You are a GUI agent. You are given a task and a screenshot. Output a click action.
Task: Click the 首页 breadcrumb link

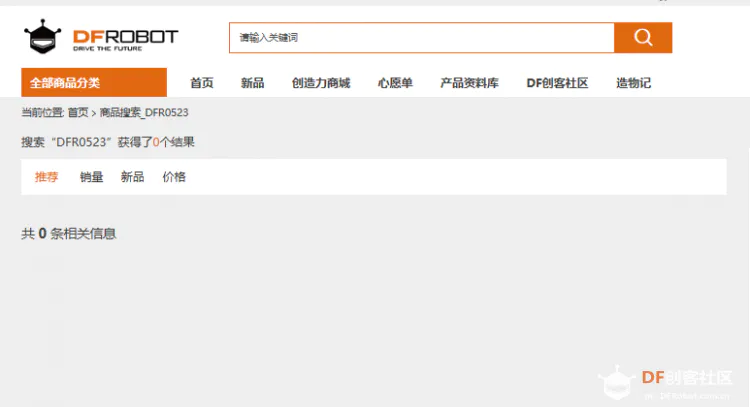pyautogui.click(x=78, y=112)
